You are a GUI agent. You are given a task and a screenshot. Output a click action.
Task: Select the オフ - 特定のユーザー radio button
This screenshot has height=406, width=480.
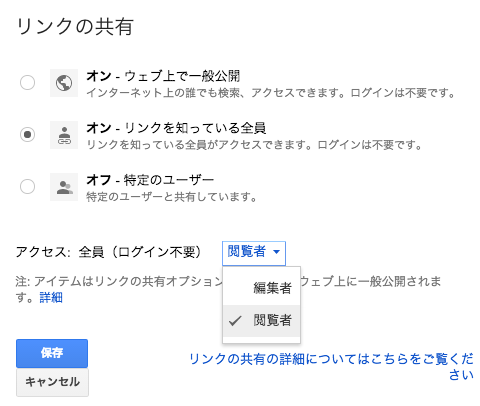click(x=27, y=186)
